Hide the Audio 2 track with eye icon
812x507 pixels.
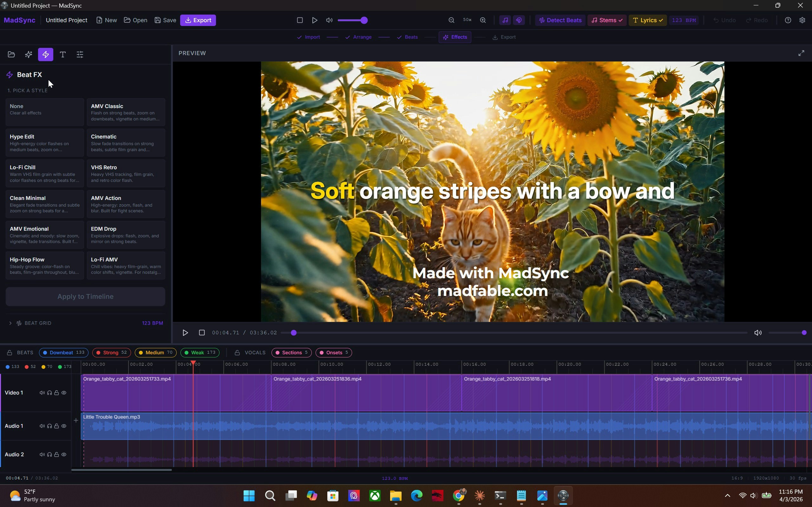[x=64, y=454]
